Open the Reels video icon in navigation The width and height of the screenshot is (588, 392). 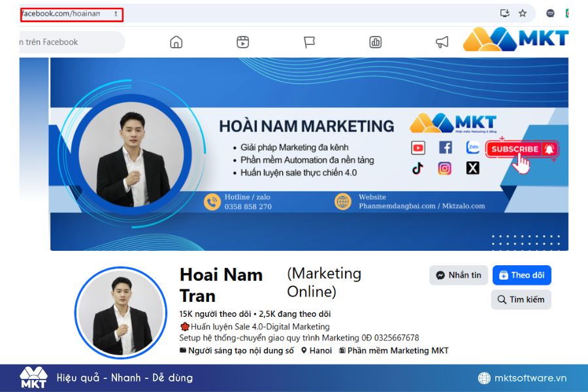[242, 42]
